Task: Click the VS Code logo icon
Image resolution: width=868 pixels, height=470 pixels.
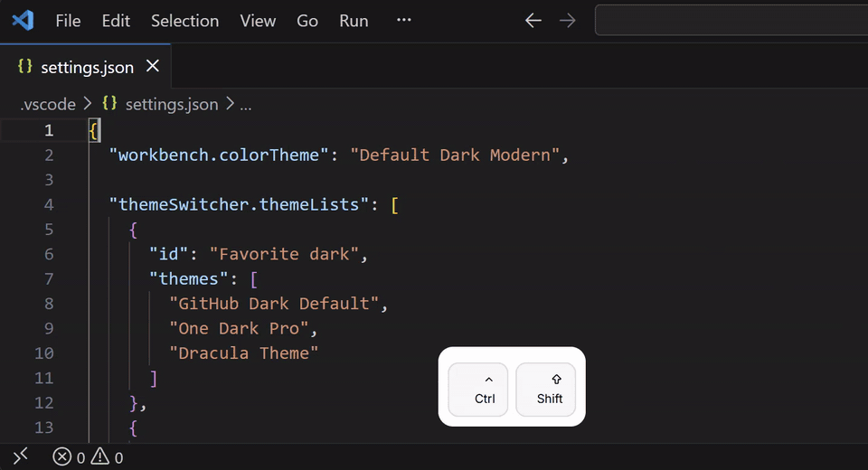Action: click(x=23, y=21)
